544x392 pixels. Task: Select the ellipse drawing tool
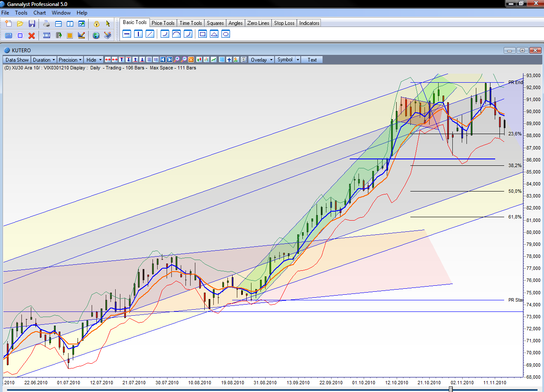[226, 34]
